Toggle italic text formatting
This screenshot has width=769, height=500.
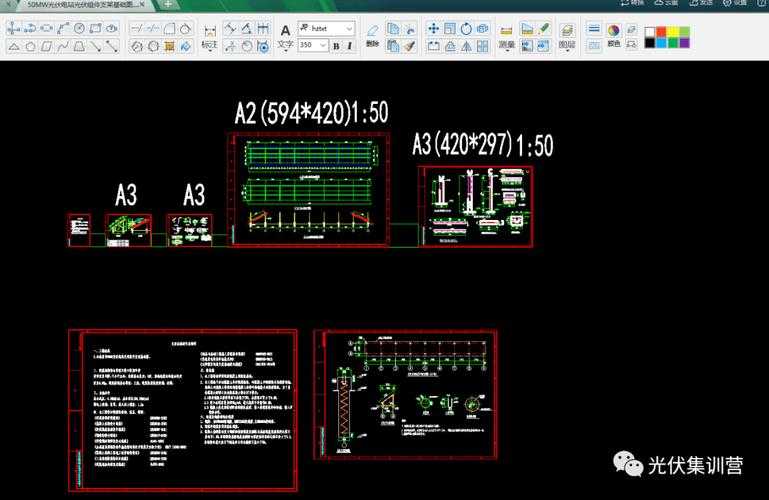click(x=349, y=45)
